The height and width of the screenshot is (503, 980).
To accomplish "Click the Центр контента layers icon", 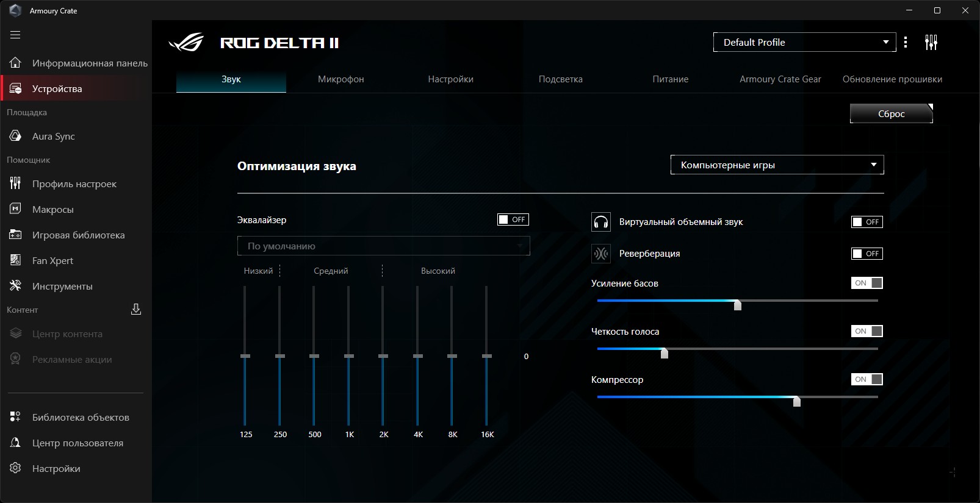I will pyautogui.click(x=15, y=334).
